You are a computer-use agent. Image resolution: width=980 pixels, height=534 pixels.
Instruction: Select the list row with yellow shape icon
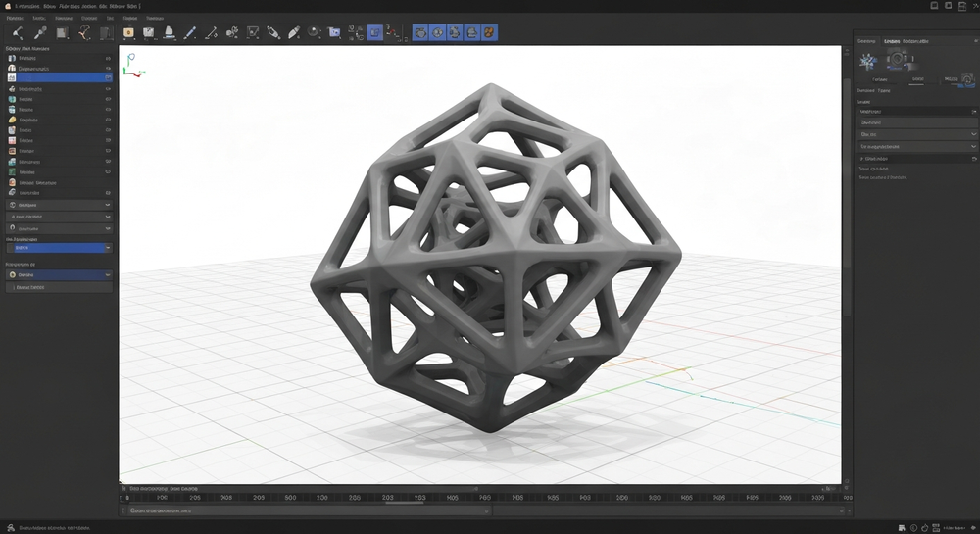[x=60, y=120]
